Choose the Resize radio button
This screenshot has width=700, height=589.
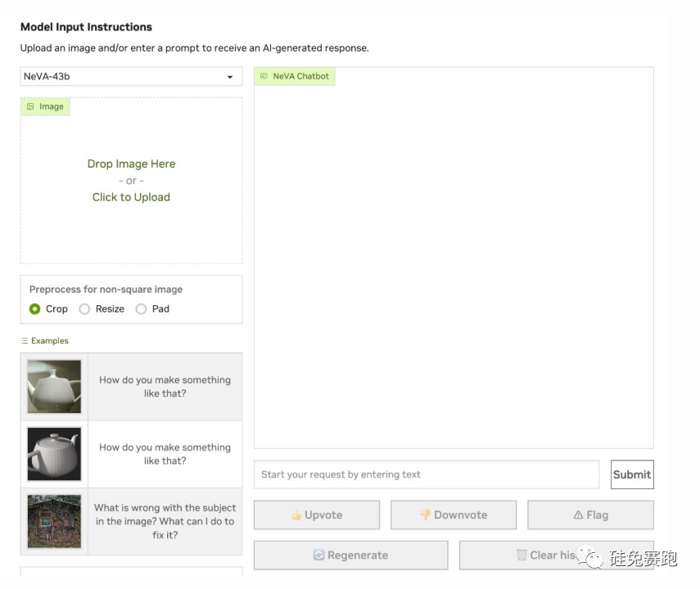pyautogui.click(x=84, y=309)
